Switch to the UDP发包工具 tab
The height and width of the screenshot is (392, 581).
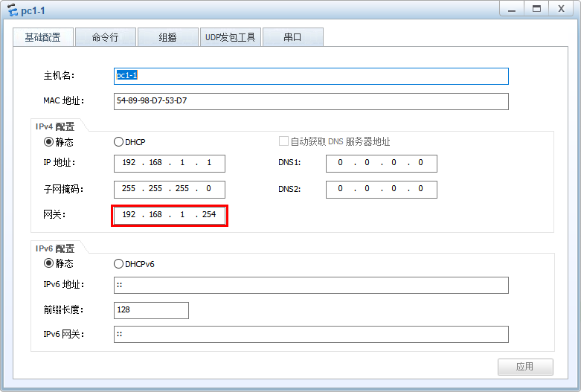coord(231,37)
